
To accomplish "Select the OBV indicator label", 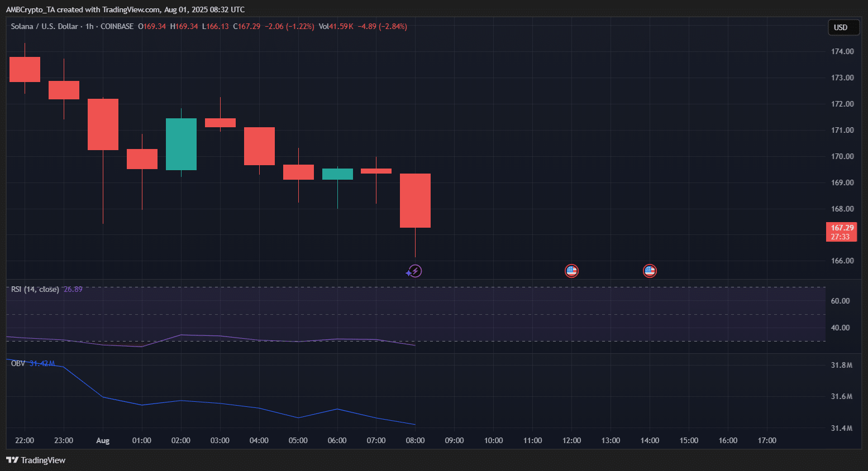I will coord(18,363).
